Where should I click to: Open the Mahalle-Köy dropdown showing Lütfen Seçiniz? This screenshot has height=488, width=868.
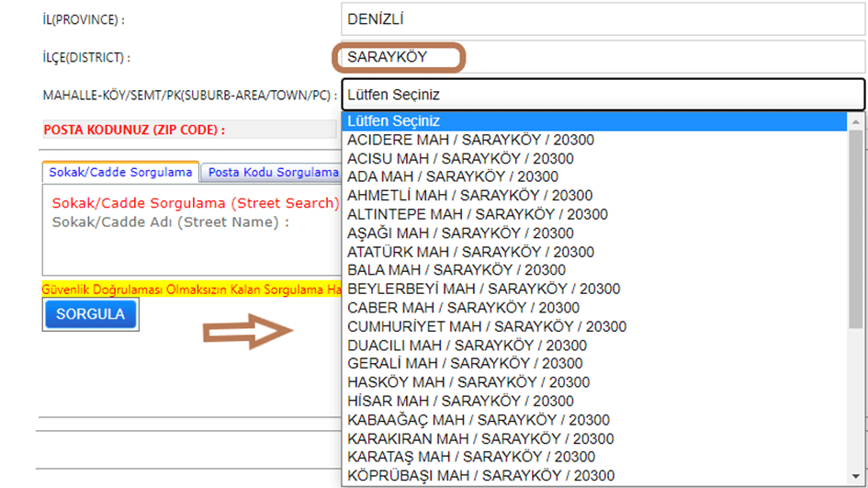click(x=603, y=95)
